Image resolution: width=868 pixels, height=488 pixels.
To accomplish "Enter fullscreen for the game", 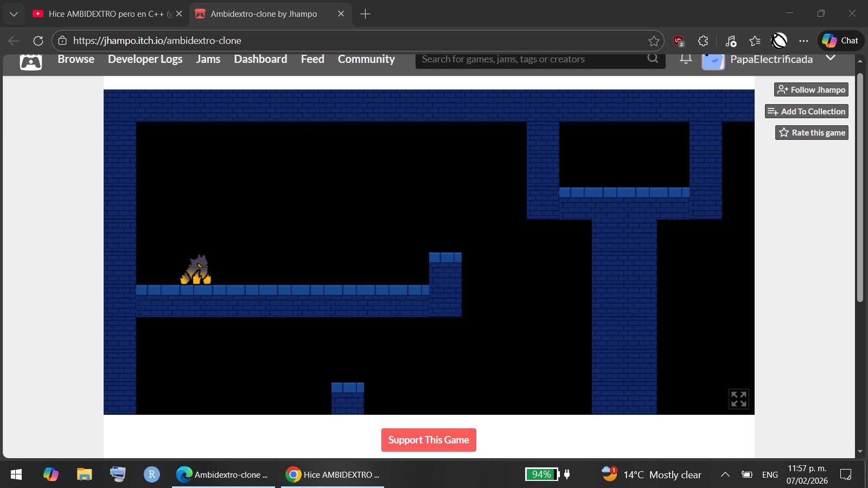I will pos(739,399).
